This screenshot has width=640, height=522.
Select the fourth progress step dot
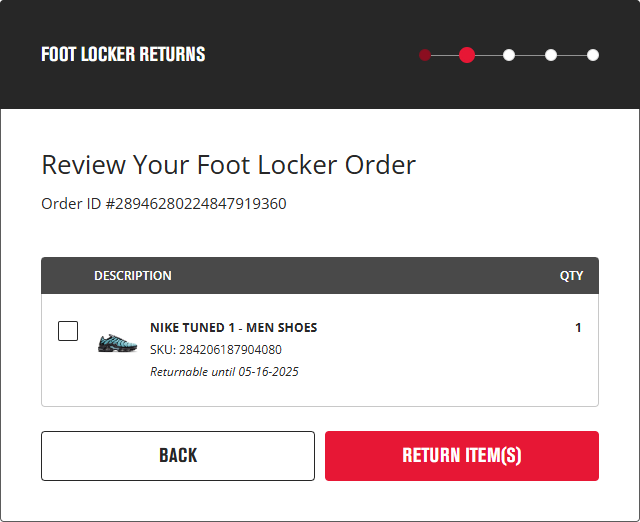pyautogui.click(x=551, y=55)
